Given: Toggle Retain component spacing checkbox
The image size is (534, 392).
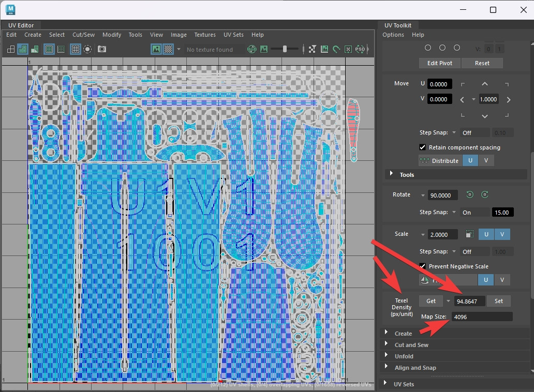Looking at the screenshot, I should (x=422, y=147).
